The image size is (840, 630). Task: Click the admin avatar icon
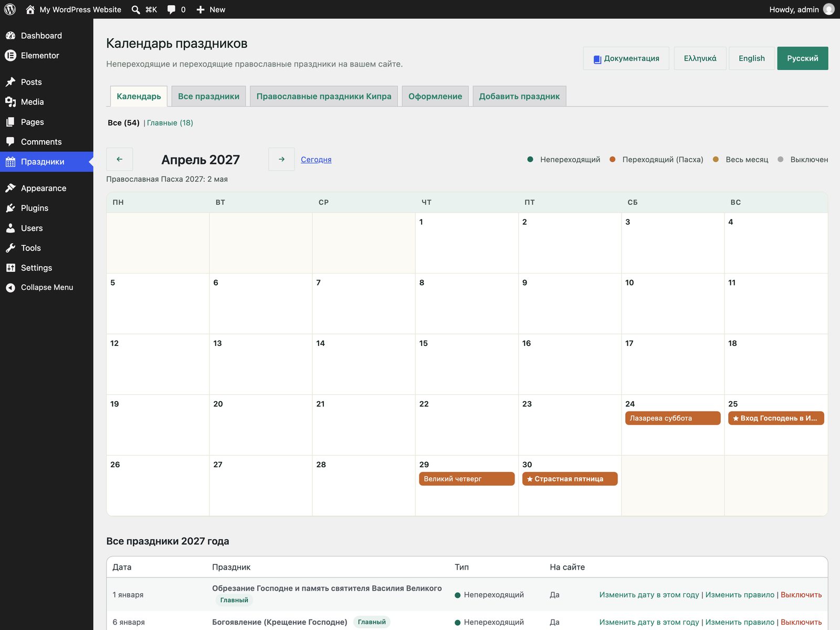click(x=829, y=9)
